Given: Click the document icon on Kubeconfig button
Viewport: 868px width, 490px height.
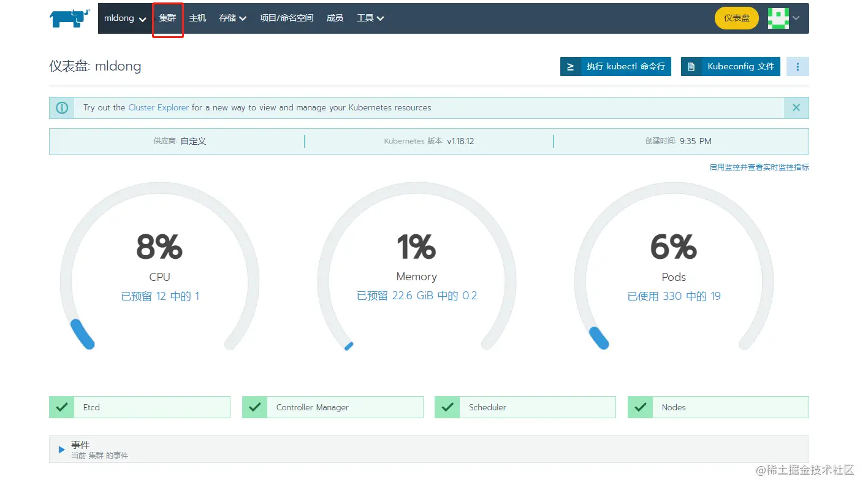Looking at the screenshot, I should [691, 66].
